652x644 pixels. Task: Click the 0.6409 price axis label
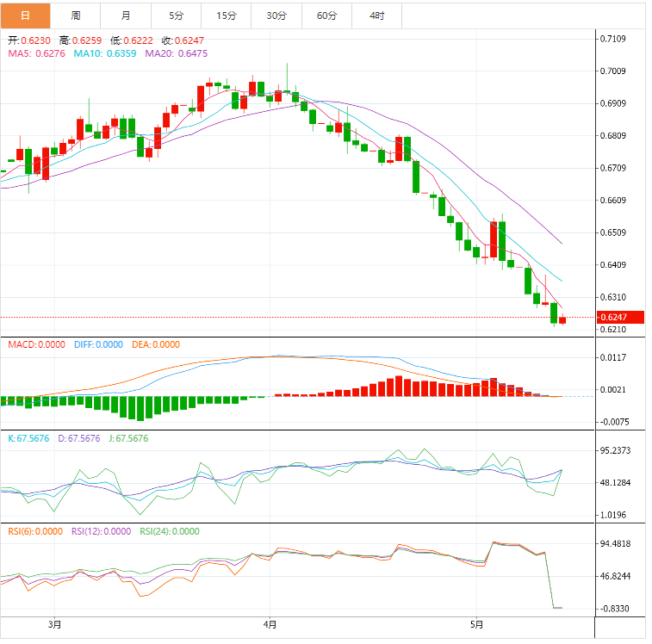(613, 265)
